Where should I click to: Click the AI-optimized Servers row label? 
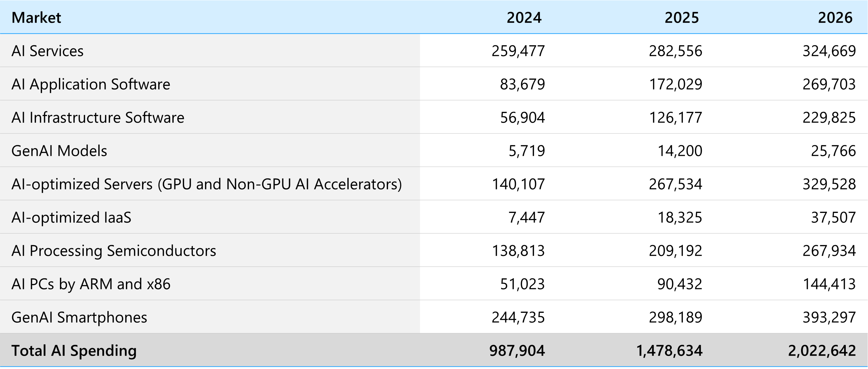[x=207, y=184]
